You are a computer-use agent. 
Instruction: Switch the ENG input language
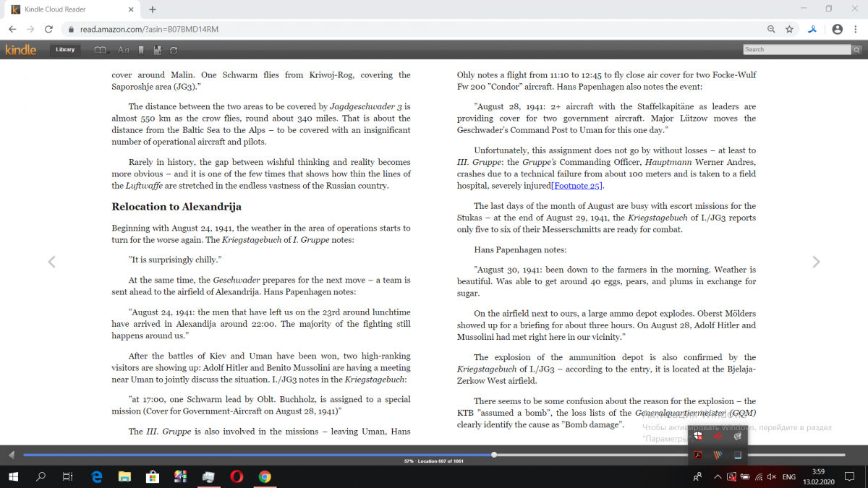(789, 476)
